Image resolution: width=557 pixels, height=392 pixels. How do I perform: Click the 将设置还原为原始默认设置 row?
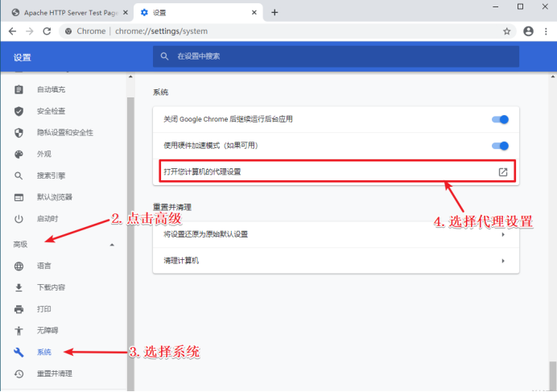pyautogui.click(x=336, y=234)
